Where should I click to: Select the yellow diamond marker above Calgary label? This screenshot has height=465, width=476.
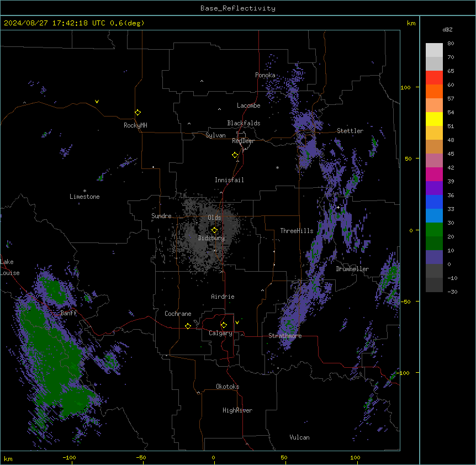(x=224, y=325)
